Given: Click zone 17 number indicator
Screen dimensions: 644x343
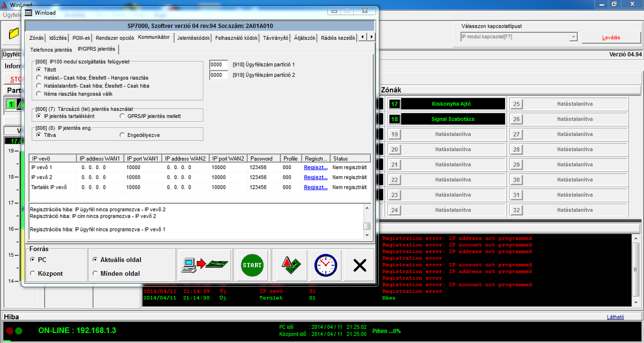Looking at the screenshot, I should [394, 104].
